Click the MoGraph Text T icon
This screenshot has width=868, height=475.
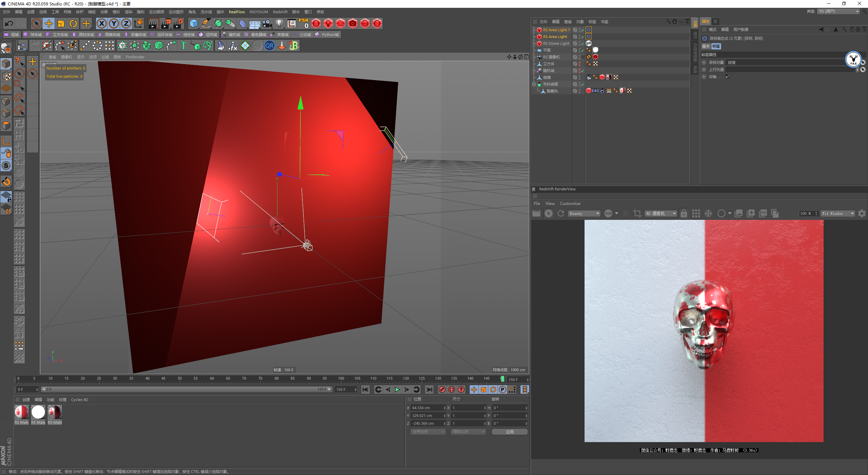(x=183, y=45)
